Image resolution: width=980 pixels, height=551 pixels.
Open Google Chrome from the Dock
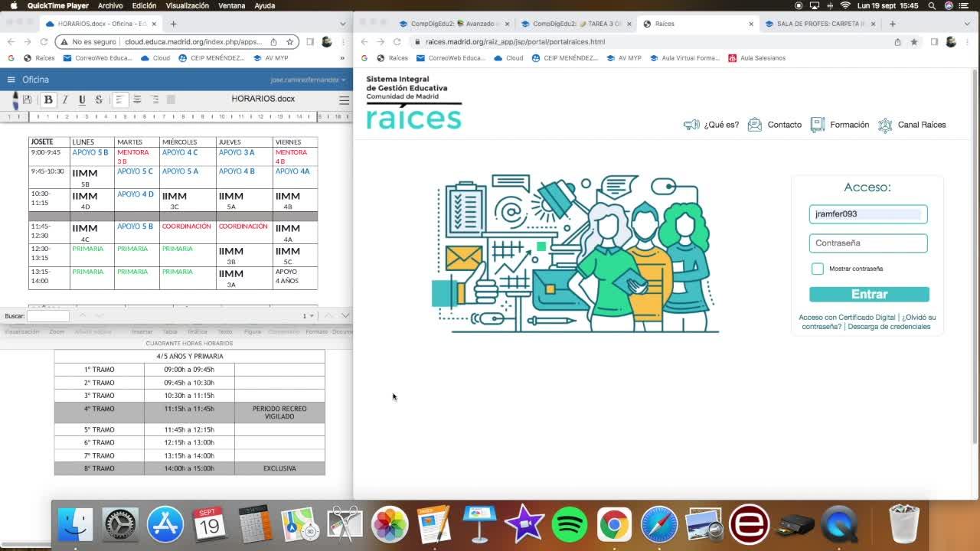point(614,525)
